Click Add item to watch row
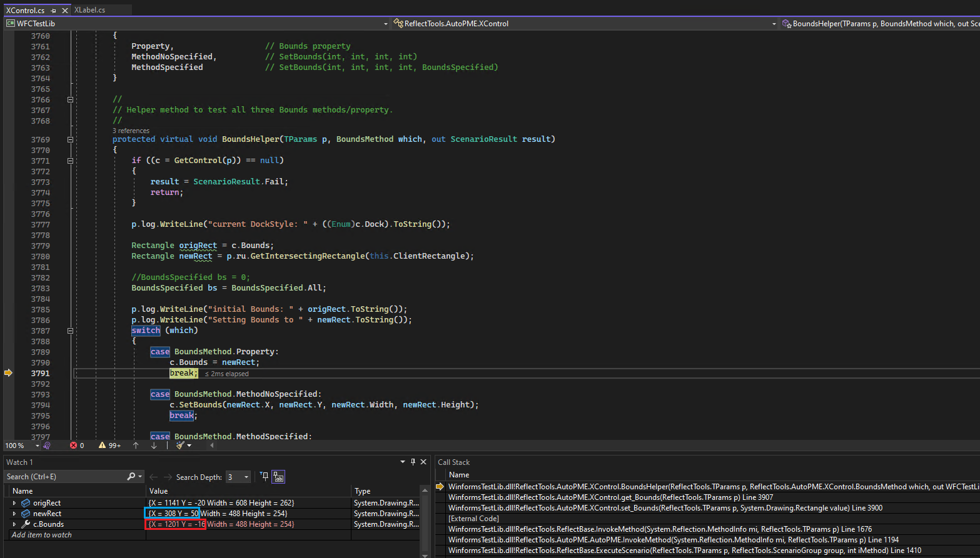This screenshot has height=558, width=980. (x=42, y=535)
